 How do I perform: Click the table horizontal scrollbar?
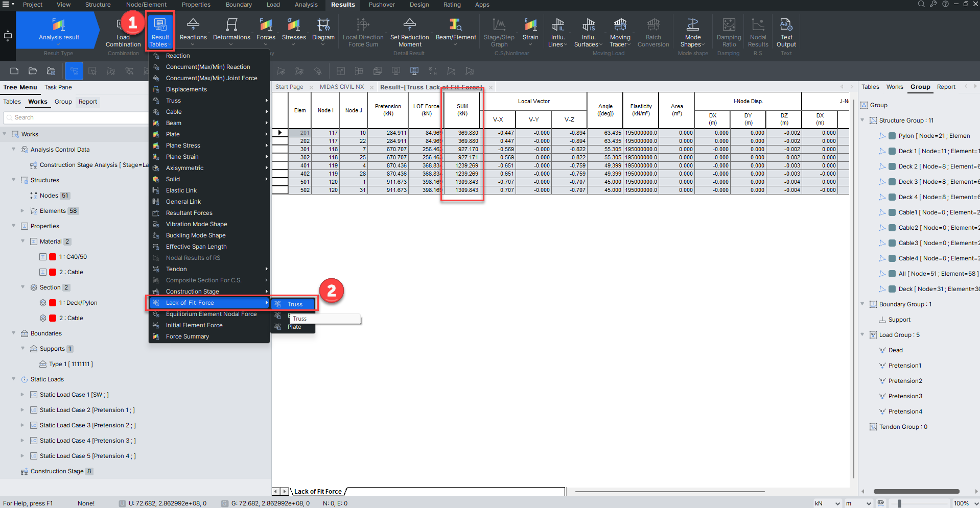(x=669, y=492)
